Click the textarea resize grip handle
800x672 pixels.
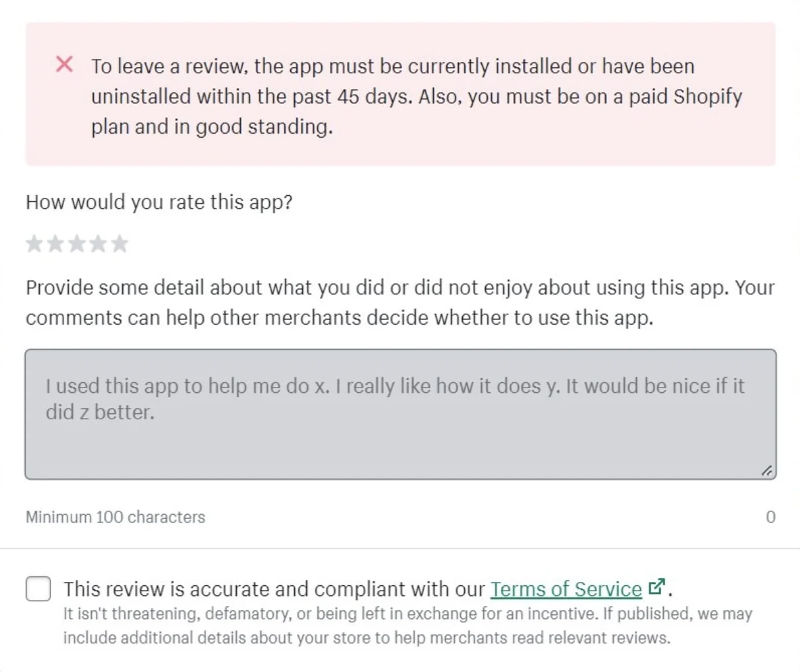pyautogui.click(x=766, y=471)
